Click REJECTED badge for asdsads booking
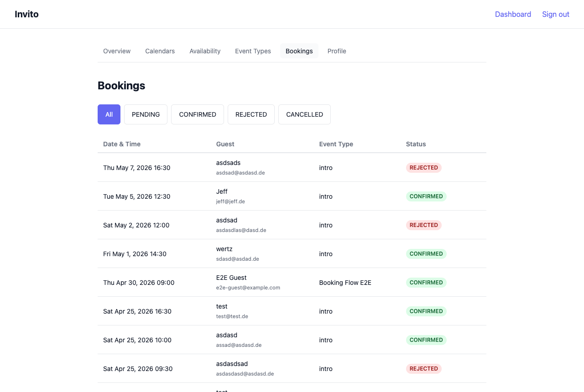Viewport: 584px width, 392px height. coord(424,168)
